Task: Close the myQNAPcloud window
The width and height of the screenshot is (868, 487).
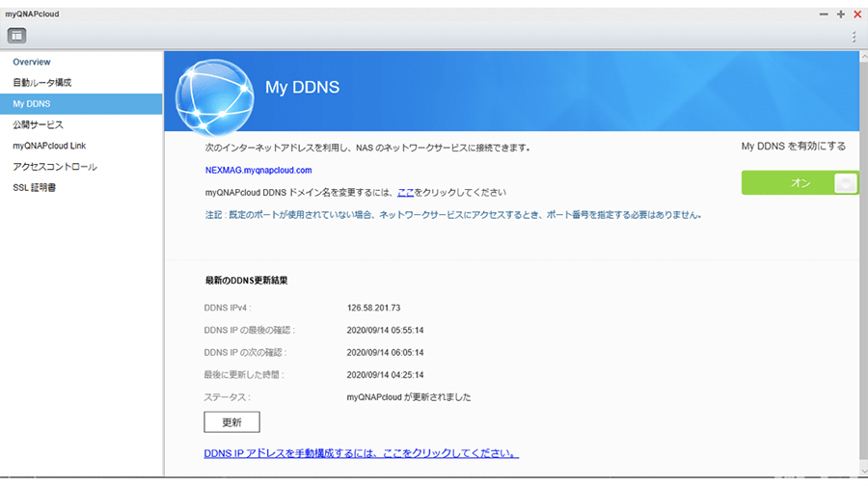Action: coord(857,14)
